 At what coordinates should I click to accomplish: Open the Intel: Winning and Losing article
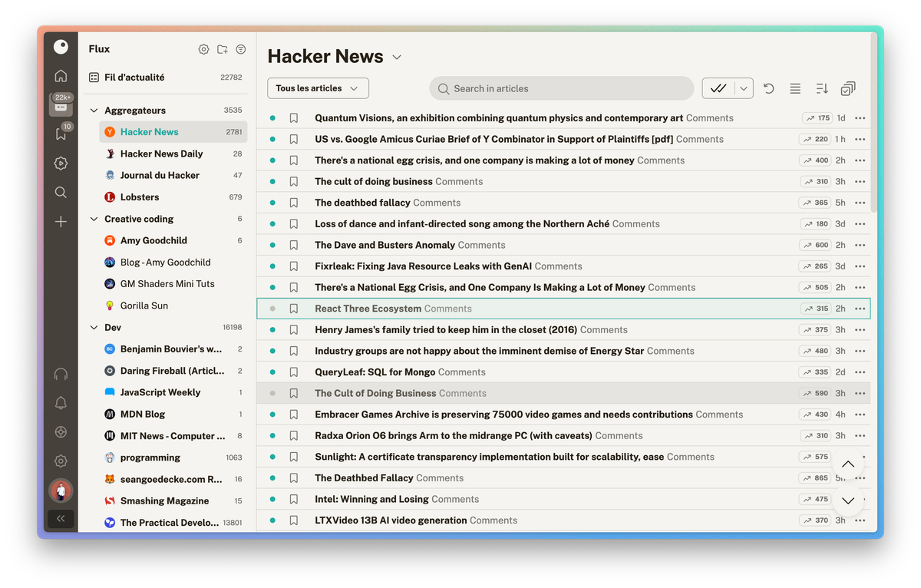(371, 499)
